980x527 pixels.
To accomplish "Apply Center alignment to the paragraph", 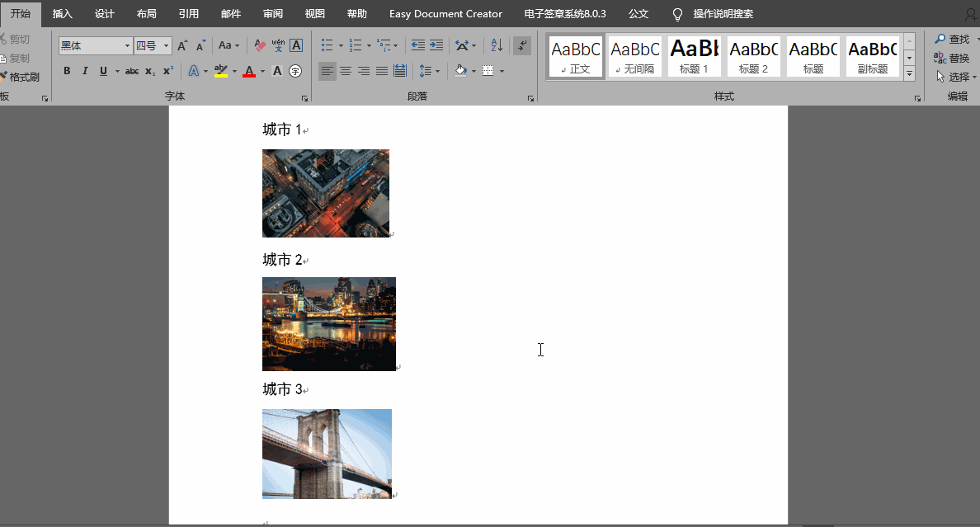I will 346,71.
